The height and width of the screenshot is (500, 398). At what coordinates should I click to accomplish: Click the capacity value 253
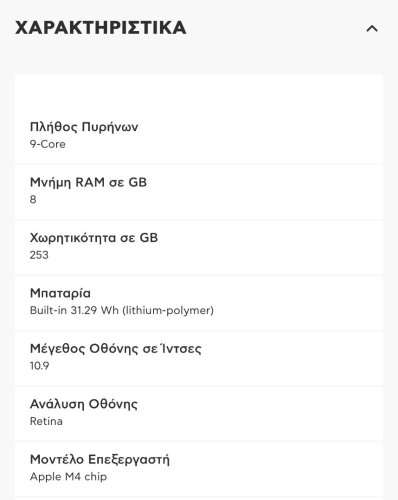[x=39, y=255]
